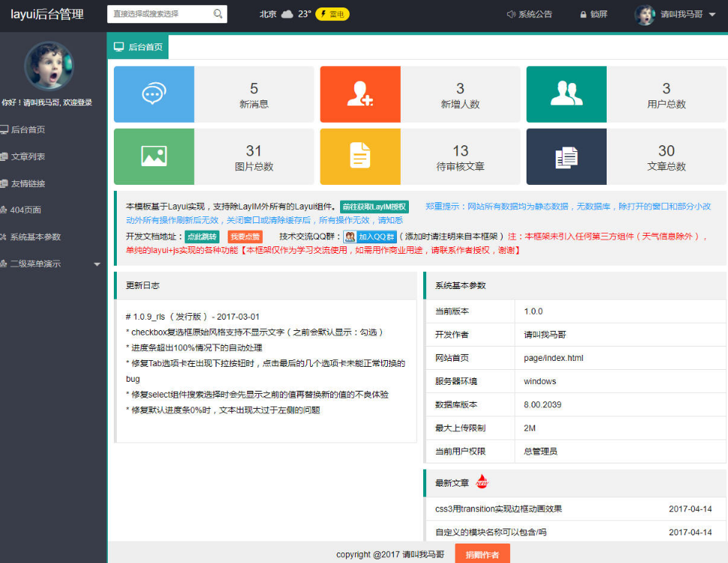Image resolution: width=728 pixels, height=563 pixels.
Task: Click the 加入QQ群 button
Action: (370, 237)
